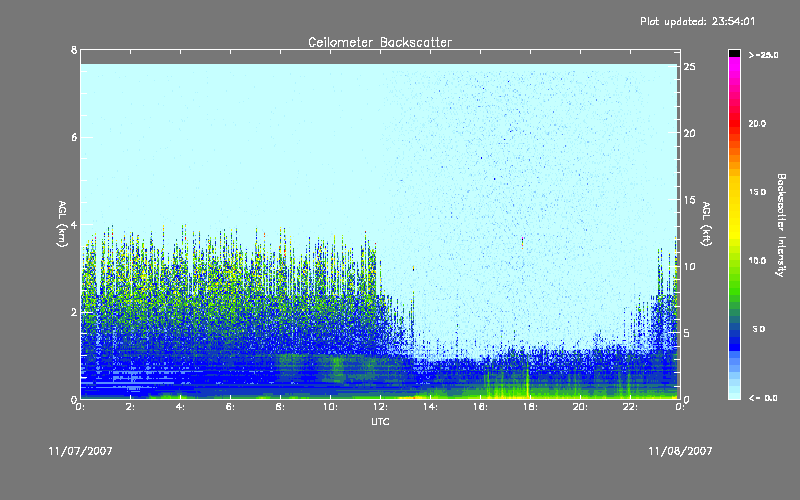The width and height of the screenshot is (800, 500).
Task: Click the "AGL (km)" axis title
Action: [62, 224]
